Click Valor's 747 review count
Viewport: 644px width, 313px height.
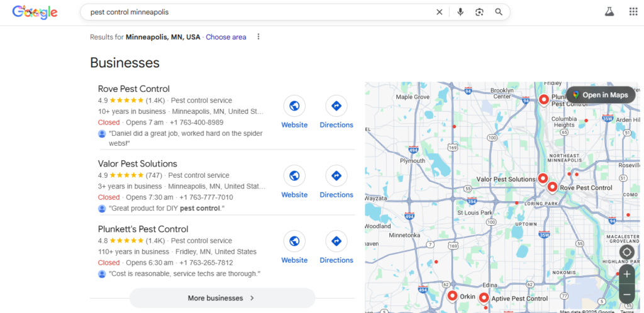(154, 175)
